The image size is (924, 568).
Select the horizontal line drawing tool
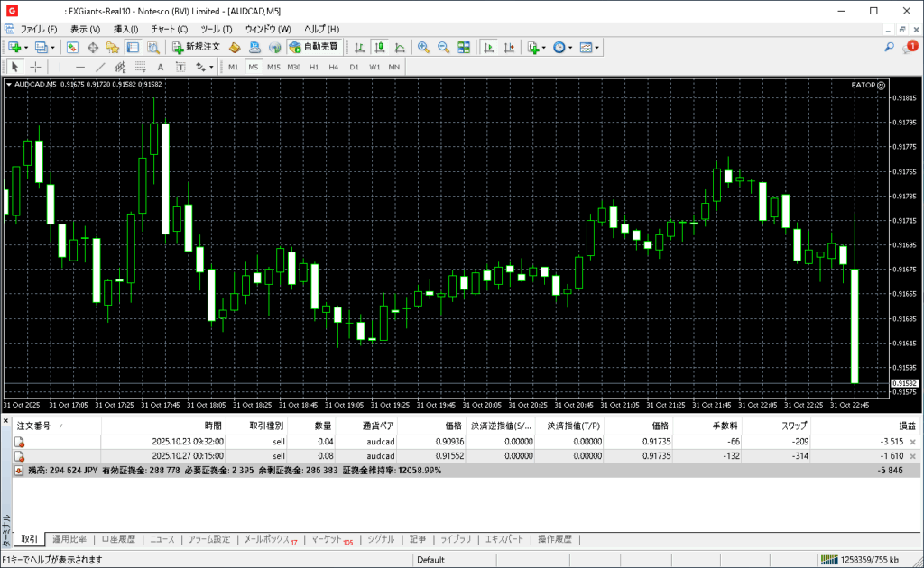79,67
